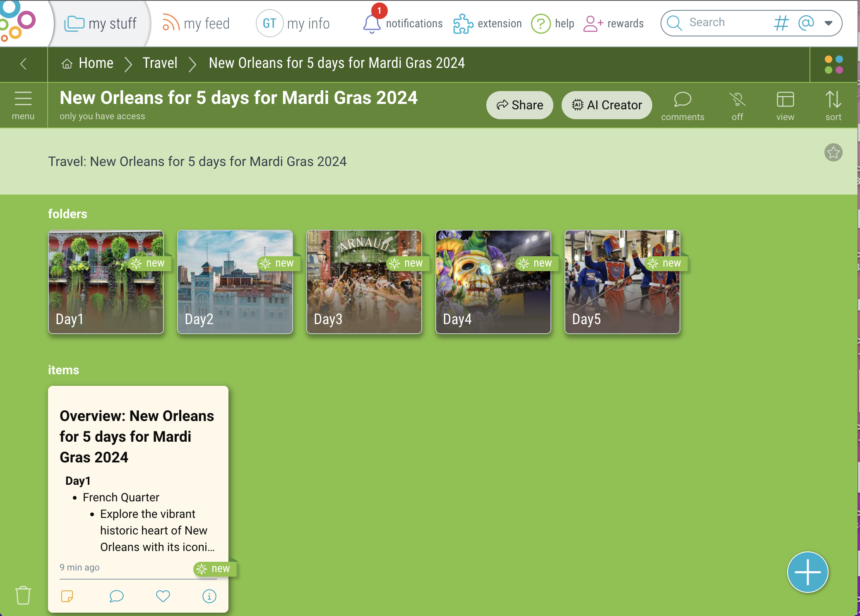Open comments on the overview card

(116, 596)
